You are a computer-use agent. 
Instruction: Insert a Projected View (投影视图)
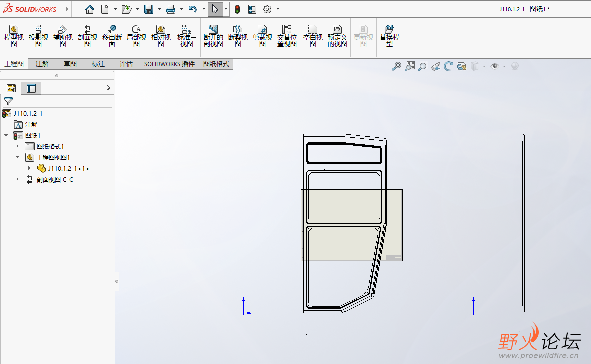click(x=38, y=36)
